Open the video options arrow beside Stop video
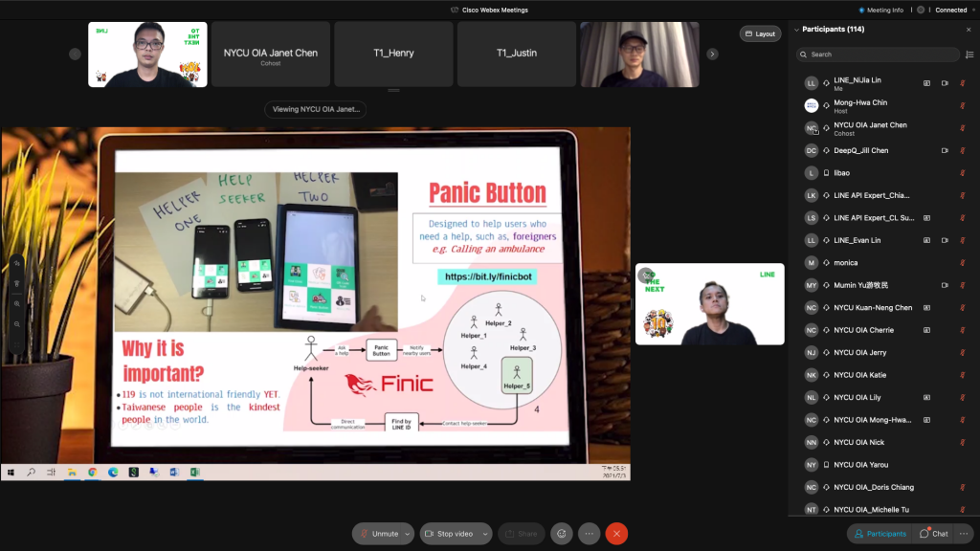 click(x=485, y=534)
